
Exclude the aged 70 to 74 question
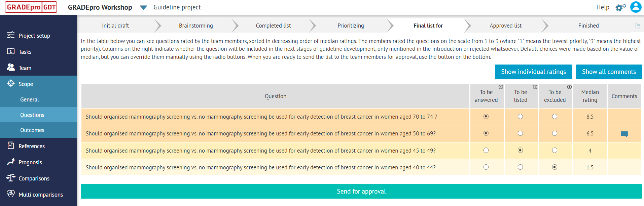pyautogui.click(x=554, y=116)
